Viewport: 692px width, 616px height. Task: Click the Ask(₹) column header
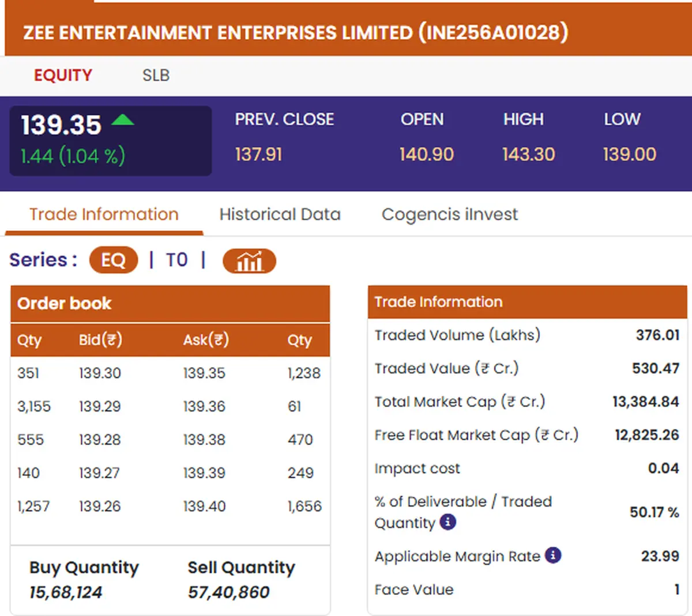(206, 340)
